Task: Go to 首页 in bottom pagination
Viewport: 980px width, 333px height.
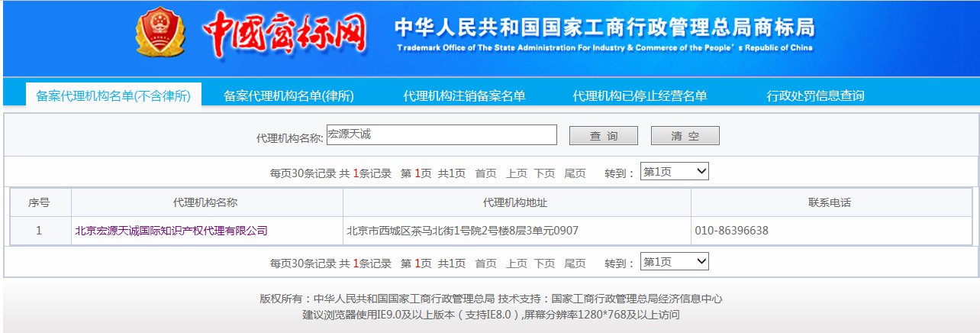Action: pyautogui.click(x=485, y=263)
